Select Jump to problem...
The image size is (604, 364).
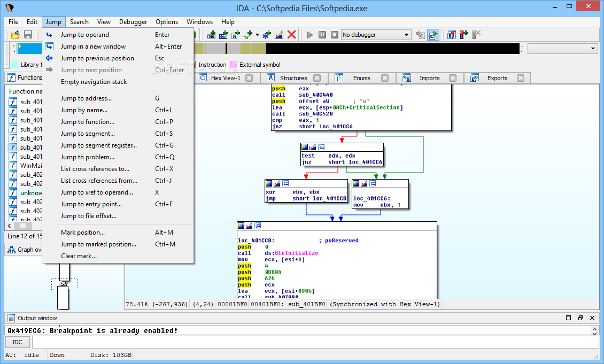click(x=118, y=157)
